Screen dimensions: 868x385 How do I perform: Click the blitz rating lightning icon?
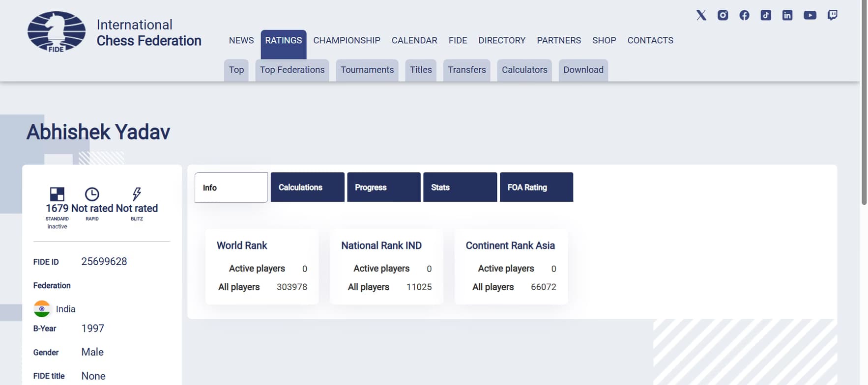point(137,193)
